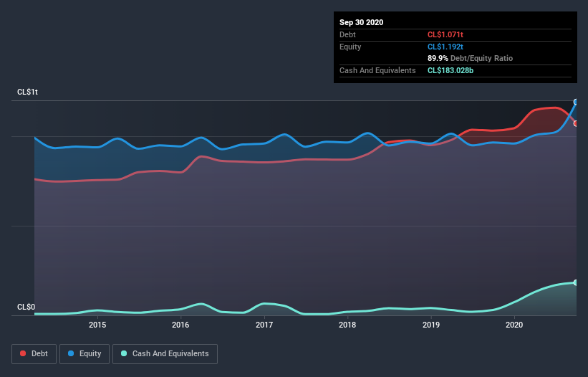Select the 2017 x-axis label

264,325
